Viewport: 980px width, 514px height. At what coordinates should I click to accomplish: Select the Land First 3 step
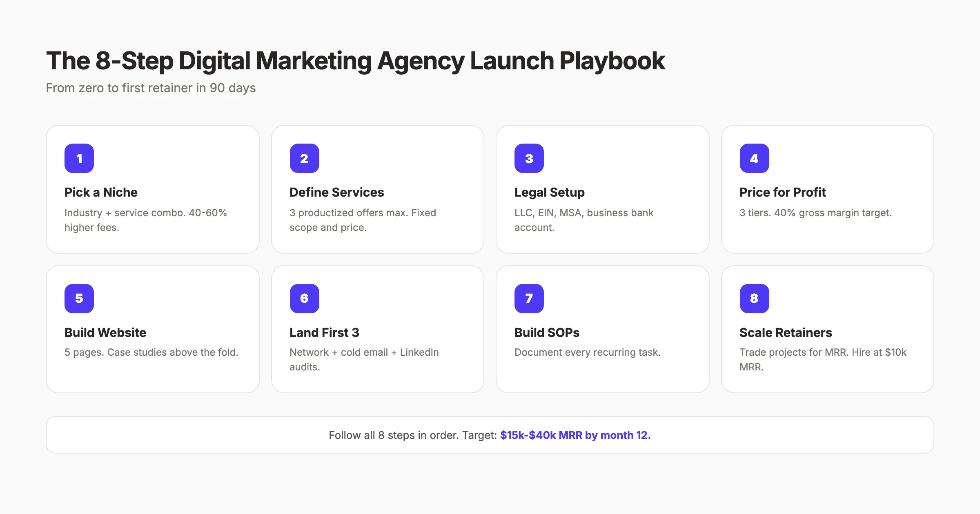pyautogui.click(x=324, y=332)
